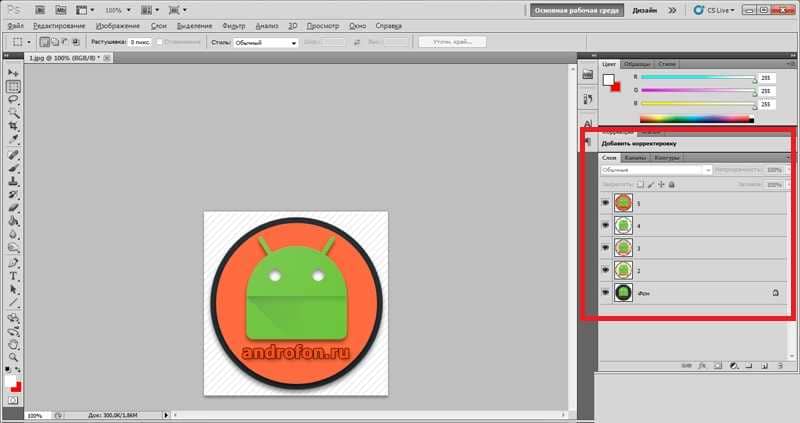This screenshot has width=800, height=423.
Task: Toggle lock transparent pixels in Layers panel
Action: tap(641, 185)
